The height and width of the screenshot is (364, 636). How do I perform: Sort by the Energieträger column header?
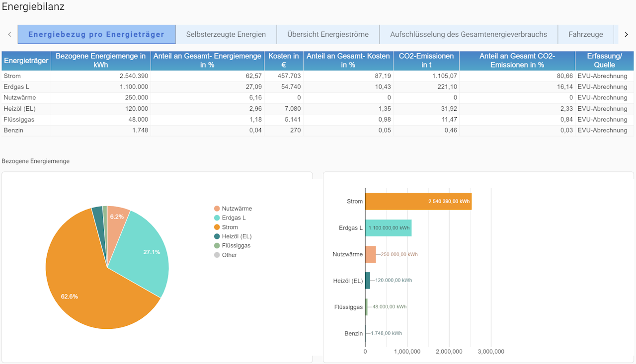pyautogui.click(x=26, y=61)
